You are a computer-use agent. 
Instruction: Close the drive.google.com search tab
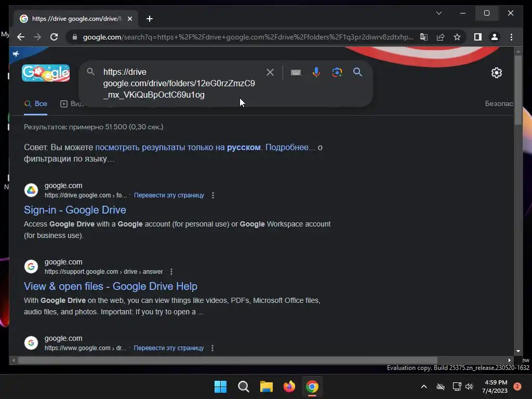click(x=129, y=19)
